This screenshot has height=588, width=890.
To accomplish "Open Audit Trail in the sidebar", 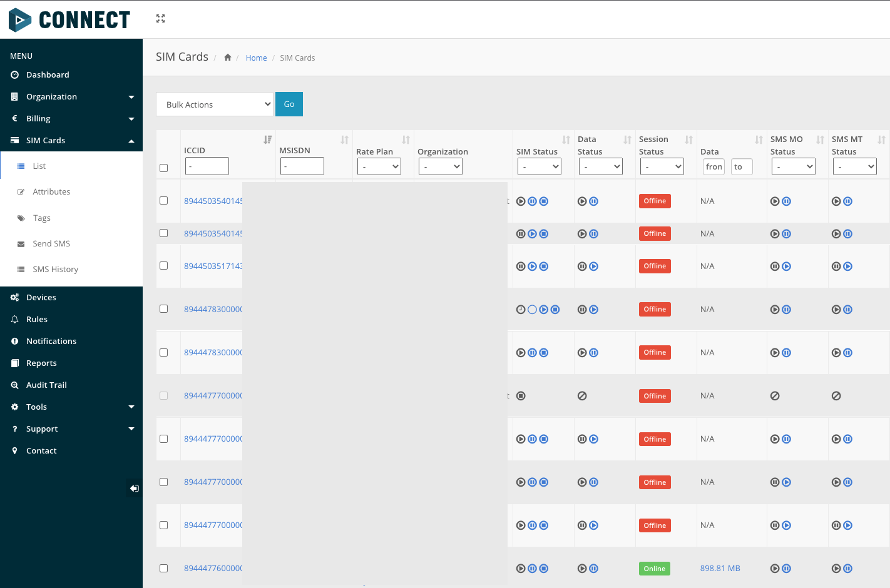I will [71, 385].
